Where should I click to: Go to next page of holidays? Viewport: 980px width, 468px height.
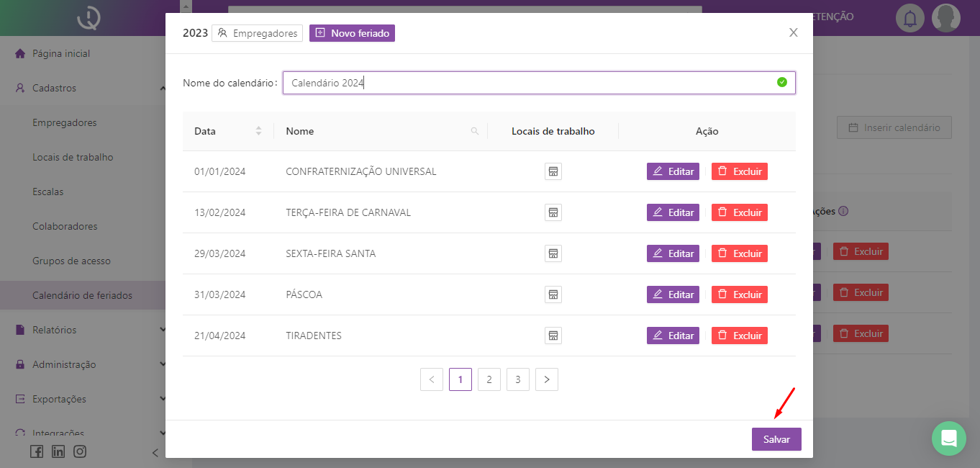click(x=546, y=379)
